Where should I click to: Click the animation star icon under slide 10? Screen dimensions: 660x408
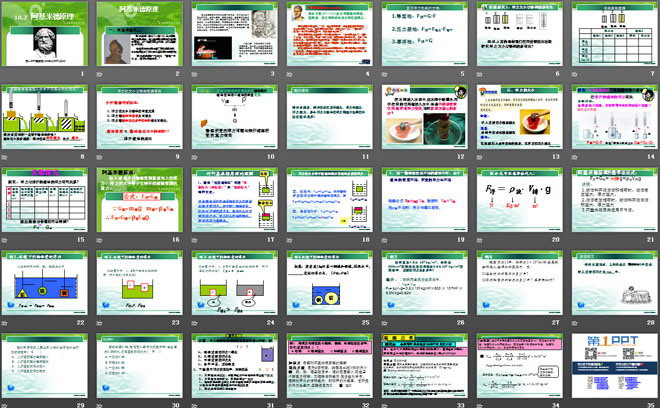(195, 157)
